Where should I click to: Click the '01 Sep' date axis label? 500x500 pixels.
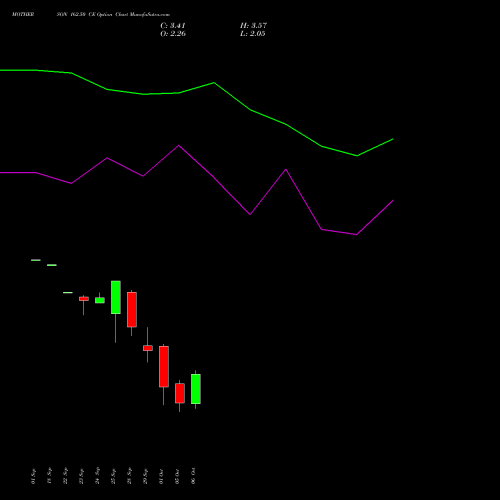[x=33, y=476]
